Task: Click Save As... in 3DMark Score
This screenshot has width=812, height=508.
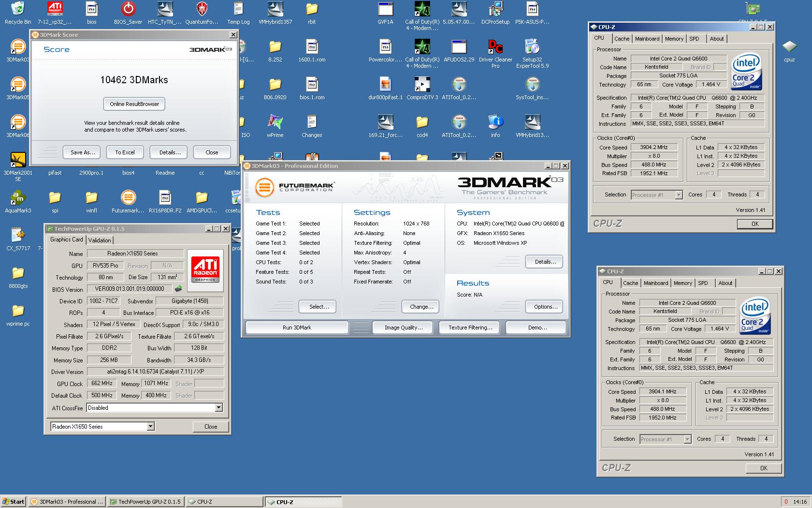Action: pyautogui.click(x=82, y=152)
